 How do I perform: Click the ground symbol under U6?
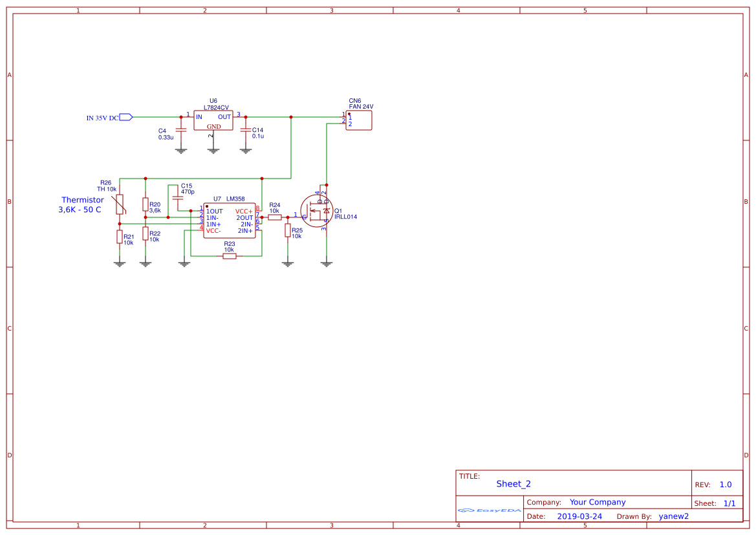213,147
